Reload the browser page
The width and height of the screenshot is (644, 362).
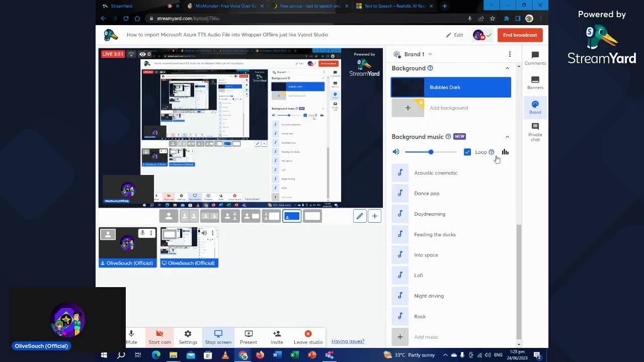126,19
